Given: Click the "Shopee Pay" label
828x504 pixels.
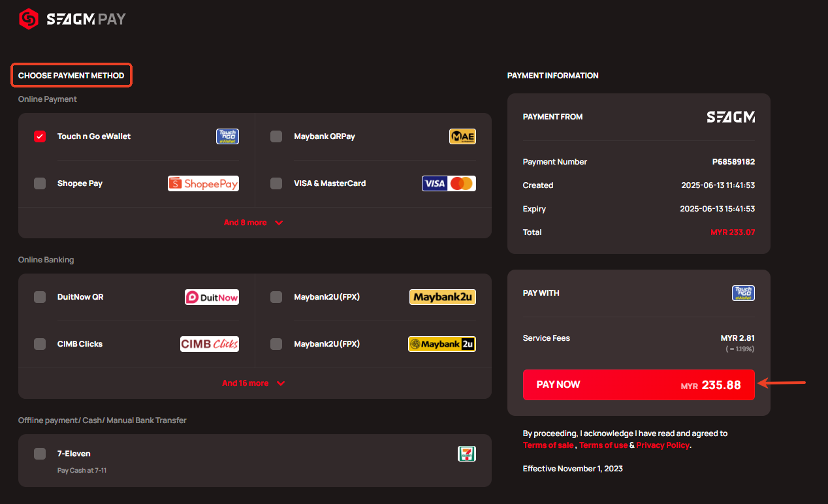Looking at the screenshot, I should pyautogui.click(x=80, y=183).
